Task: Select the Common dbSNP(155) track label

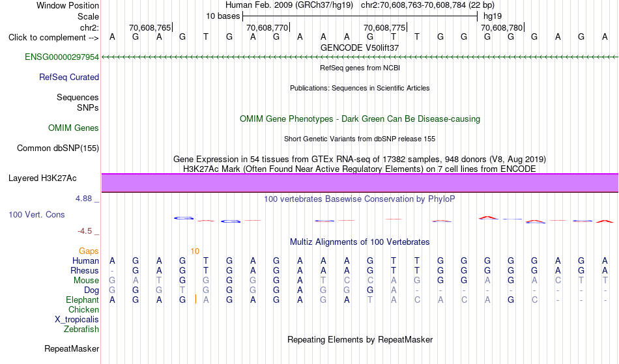Action: [57, 148]
